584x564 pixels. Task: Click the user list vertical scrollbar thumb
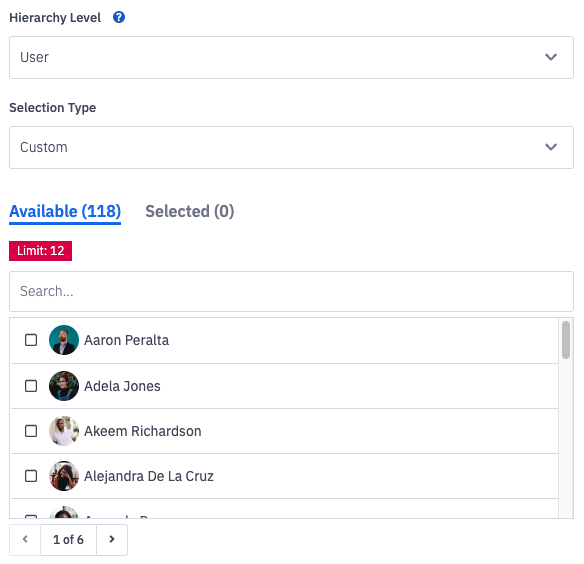point(566,340)
